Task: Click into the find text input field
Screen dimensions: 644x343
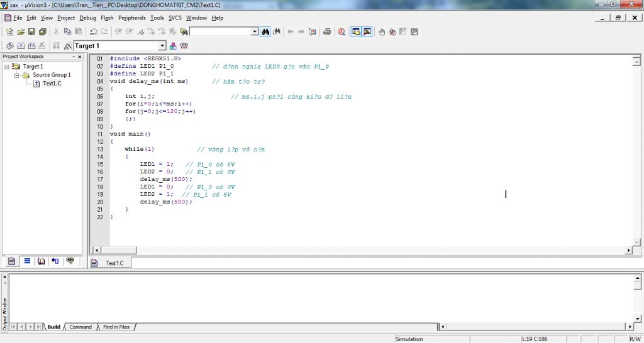Action: 220,31
